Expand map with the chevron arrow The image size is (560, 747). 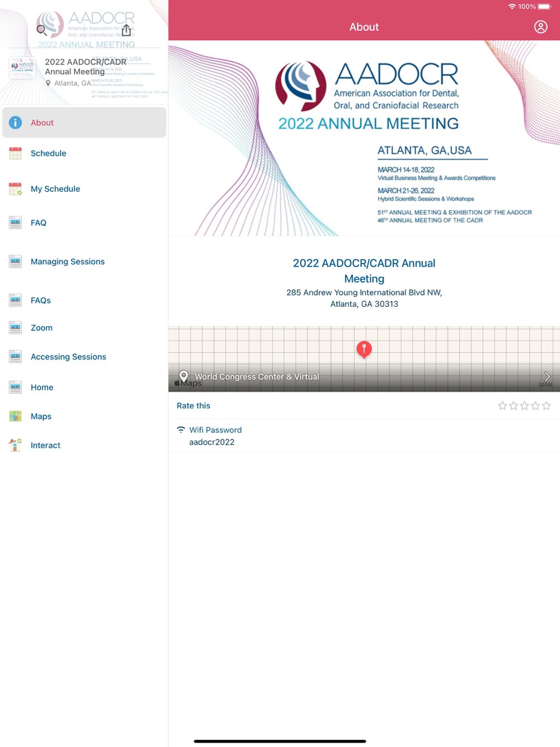coord(547,376)
